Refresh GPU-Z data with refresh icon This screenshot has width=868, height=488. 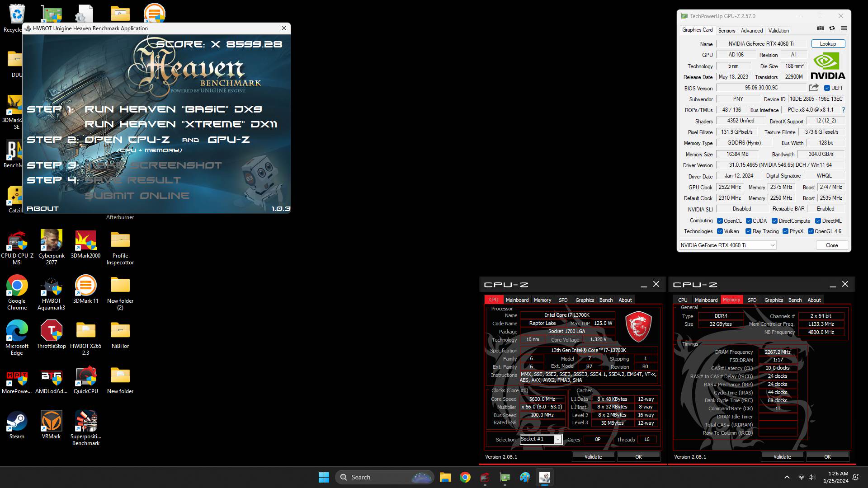832,28
